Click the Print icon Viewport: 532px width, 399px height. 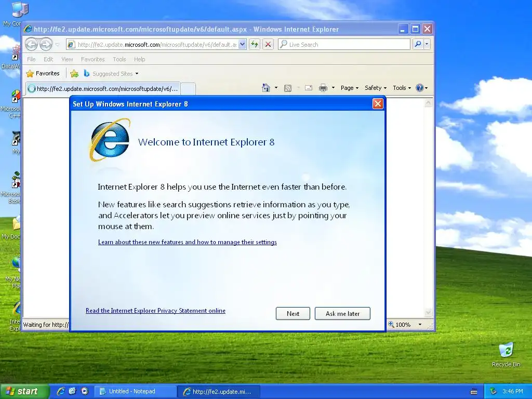[323, 88]
